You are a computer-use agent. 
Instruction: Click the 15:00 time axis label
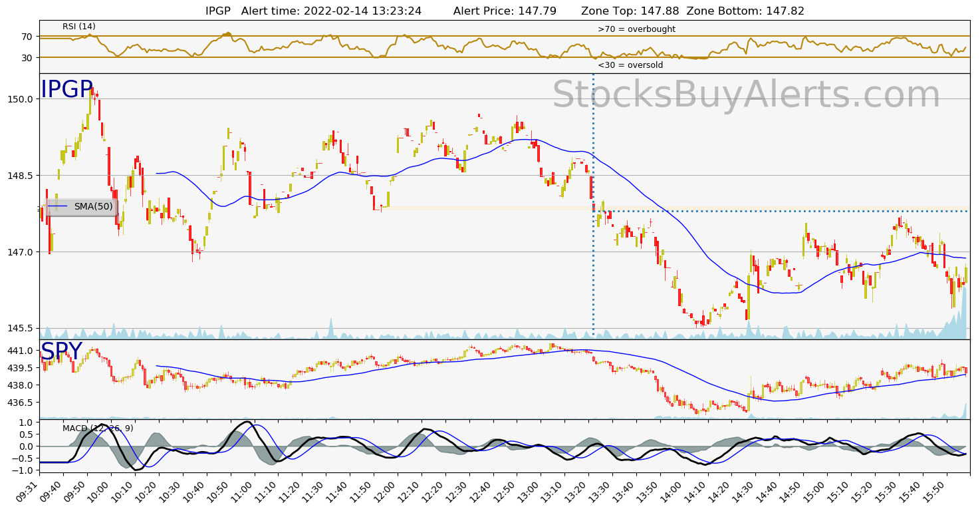[x=814, y=490]
